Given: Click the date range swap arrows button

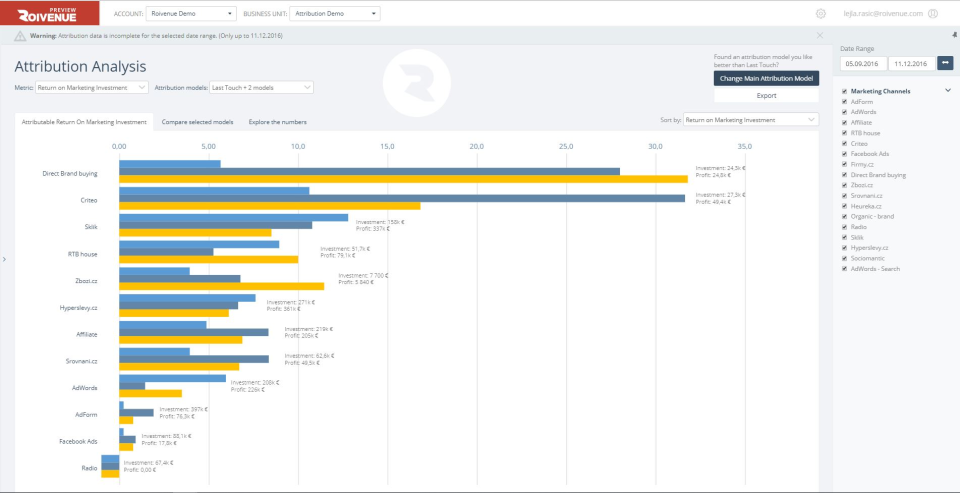Looking at the screenshot, I should pos(946,62).
